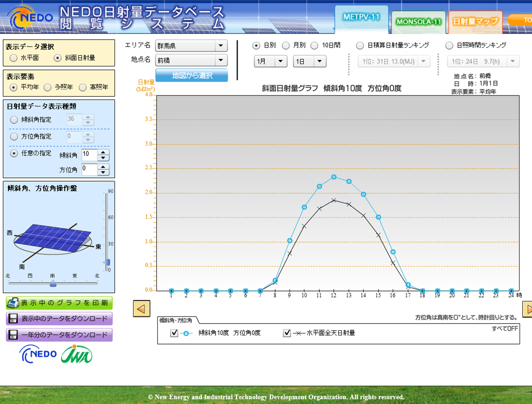Click the printer icon on print graph button
Image resolution: width=532 pixels, height=404 pixels.
click(13, 303)
